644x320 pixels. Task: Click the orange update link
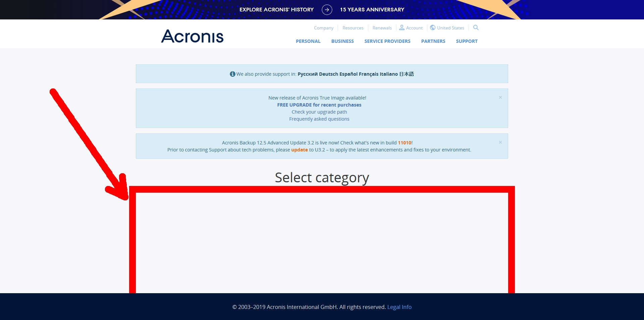(x=300, y=150)
